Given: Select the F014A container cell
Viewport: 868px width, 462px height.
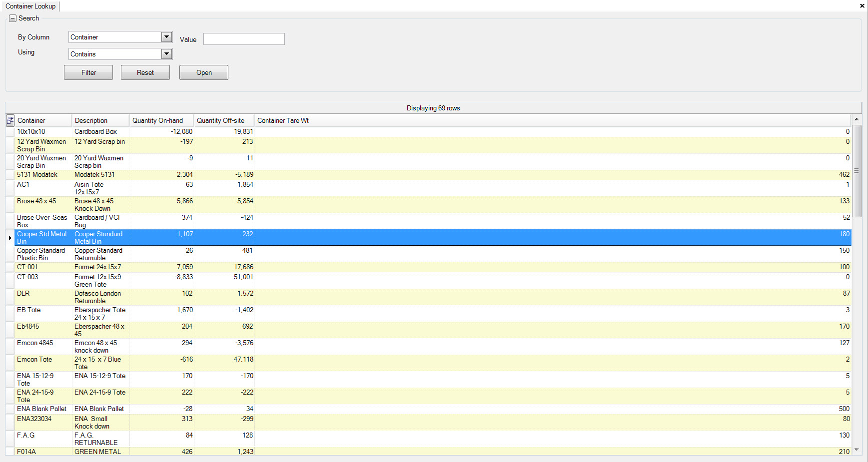Looking at the screenshot, I should pyautogui.click(x=43, y=452).
